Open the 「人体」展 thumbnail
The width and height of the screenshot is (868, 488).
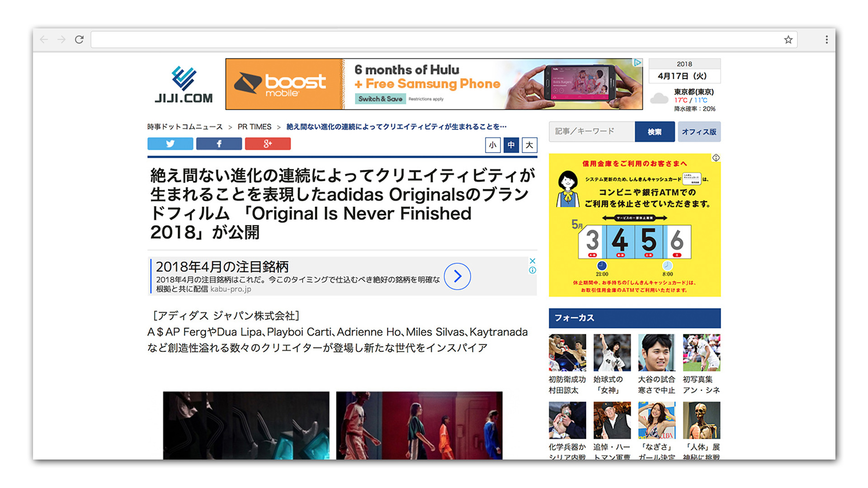point(702,420)
